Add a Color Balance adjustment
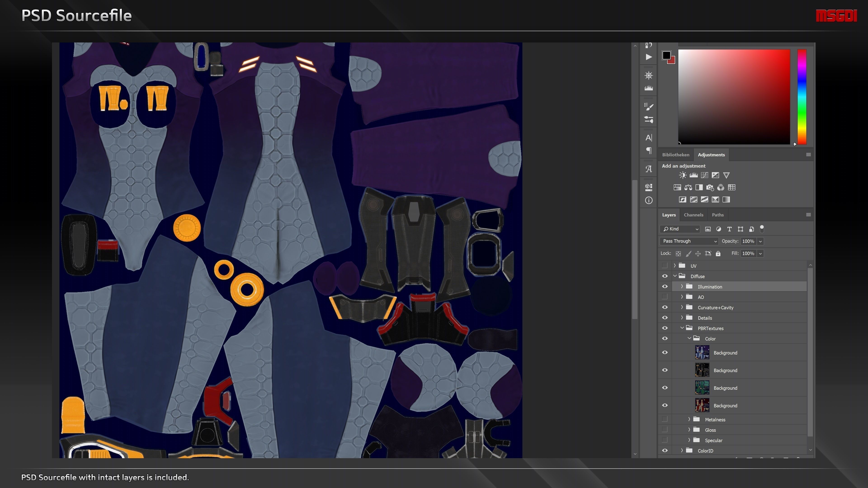This screenshot has width=868, height=488. pos(688,187)
